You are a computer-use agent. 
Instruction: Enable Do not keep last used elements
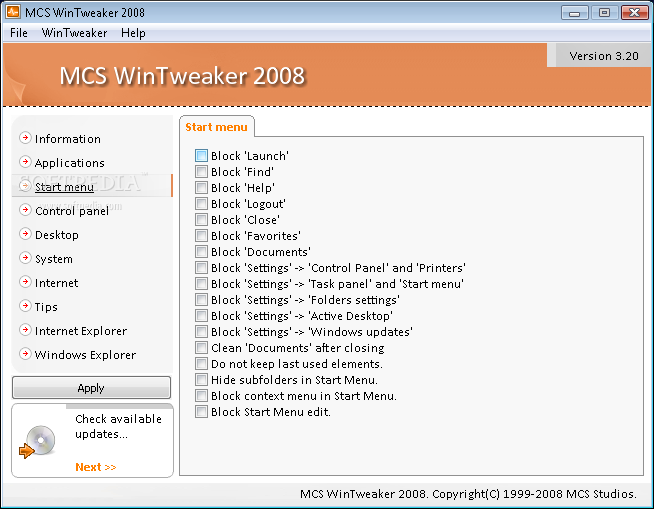coord(201,363)
